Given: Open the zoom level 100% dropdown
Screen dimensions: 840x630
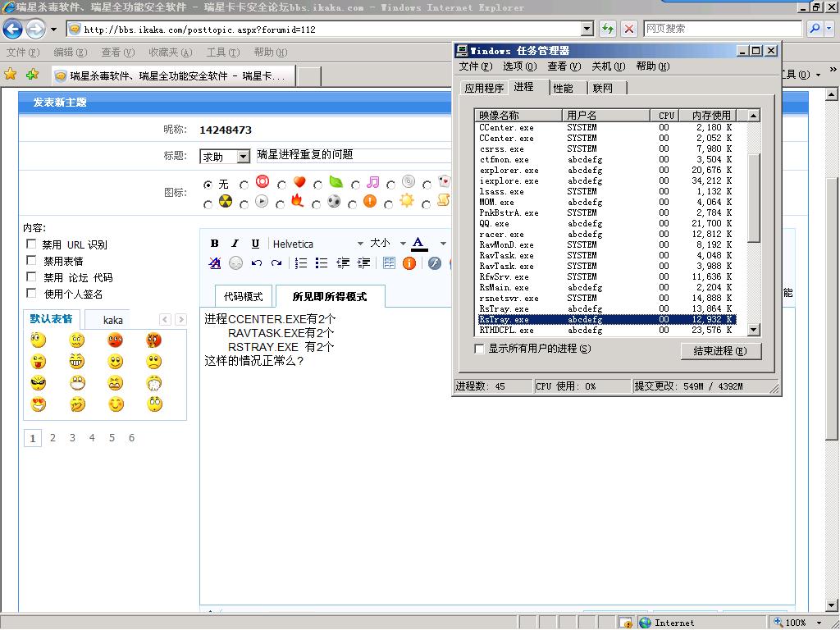Looking at the screenshot, I should click(819, 623).
